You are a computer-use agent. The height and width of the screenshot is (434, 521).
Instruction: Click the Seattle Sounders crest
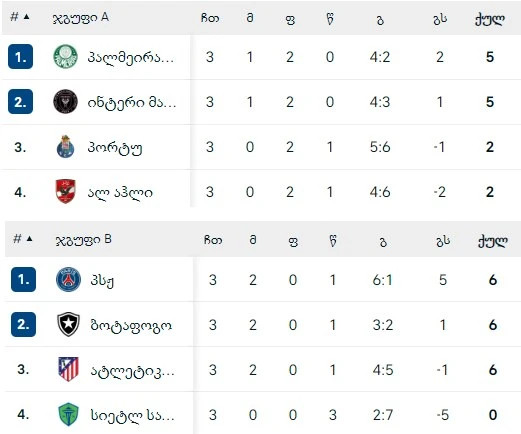68,414
